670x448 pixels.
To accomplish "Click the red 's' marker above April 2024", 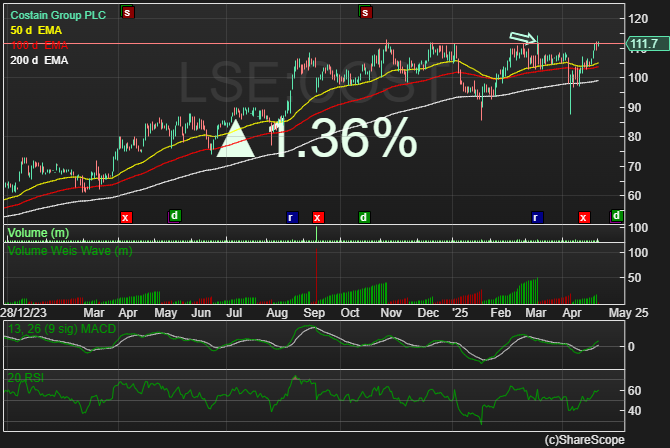I will pyautogui.click(x=127, y=12).
